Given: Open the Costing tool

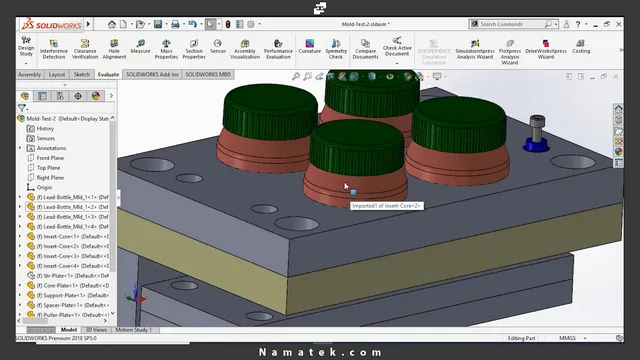Looking at the screenshot, I should tap(581, 47).
